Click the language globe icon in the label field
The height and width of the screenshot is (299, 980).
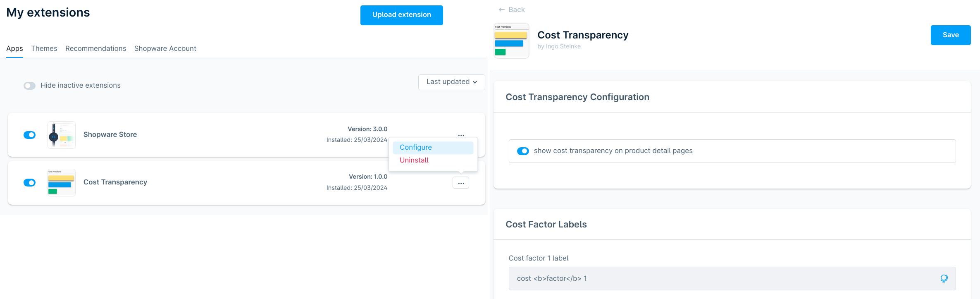click(x=944, y=278)
